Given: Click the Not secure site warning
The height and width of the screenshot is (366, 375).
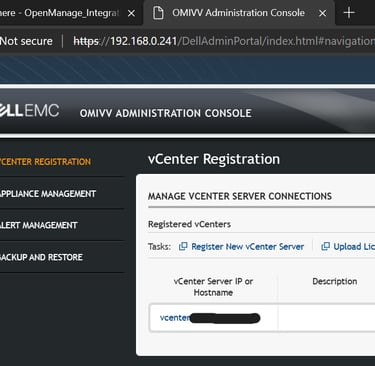Looking at the screenshot, I should tap(26, 41).
